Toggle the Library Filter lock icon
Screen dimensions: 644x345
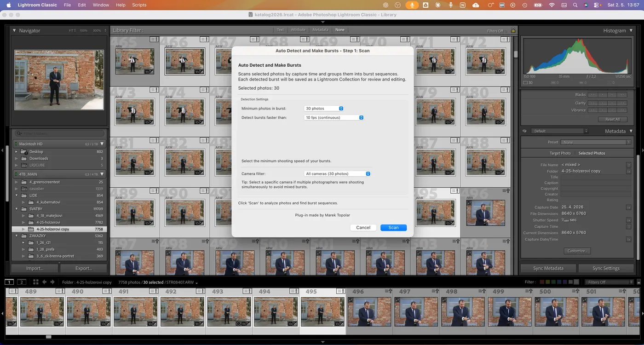pos(513,30)
